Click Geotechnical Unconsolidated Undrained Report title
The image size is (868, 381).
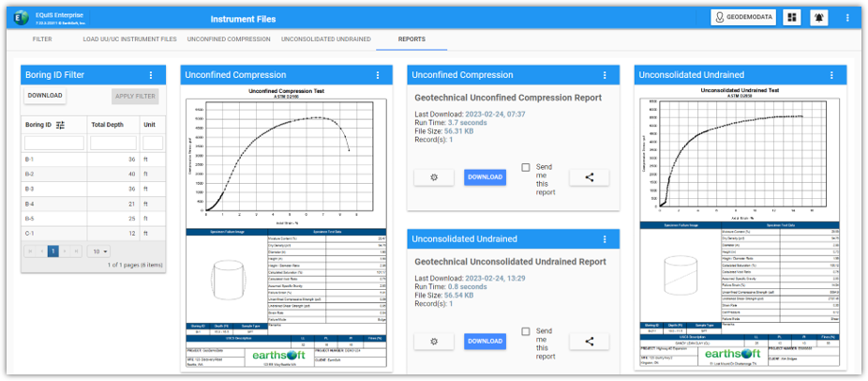coord(510,262)
